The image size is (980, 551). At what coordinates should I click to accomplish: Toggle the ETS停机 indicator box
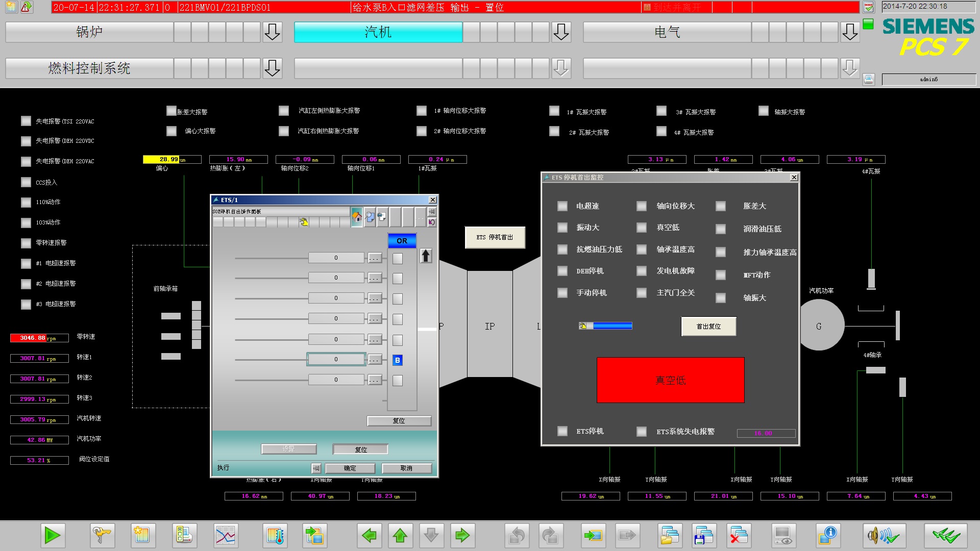coord(562,431)
